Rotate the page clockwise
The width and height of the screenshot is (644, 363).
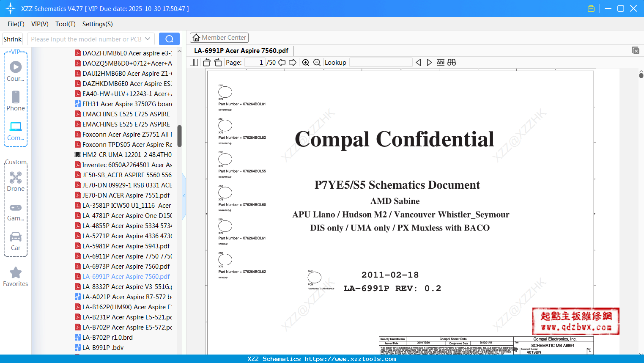218,63
